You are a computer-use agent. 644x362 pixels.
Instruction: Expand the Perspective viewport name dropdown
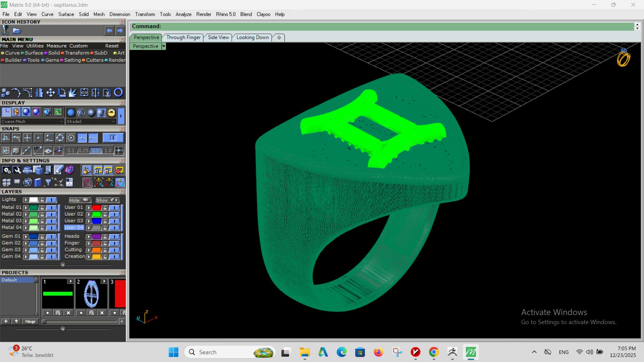pos(164,46)
